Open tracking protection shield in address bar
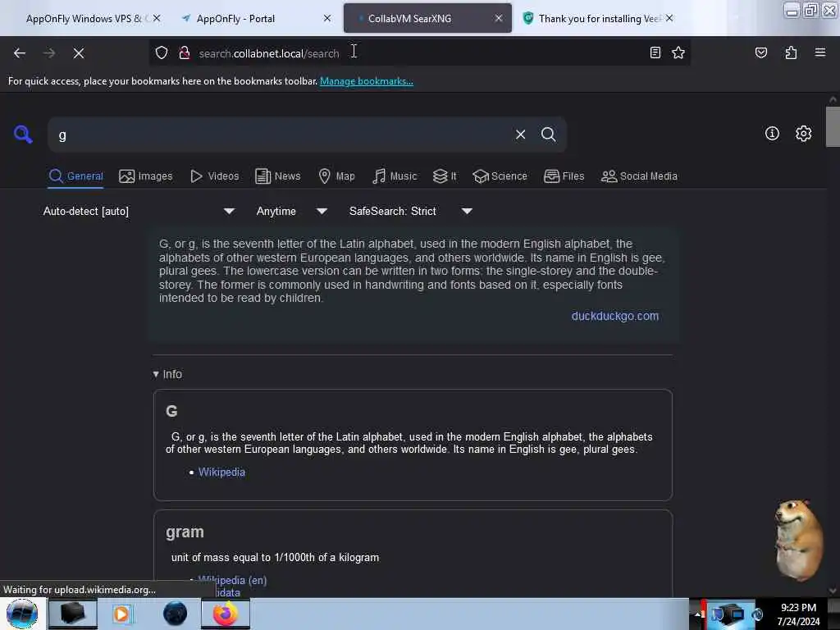 (x=162, y=53)
